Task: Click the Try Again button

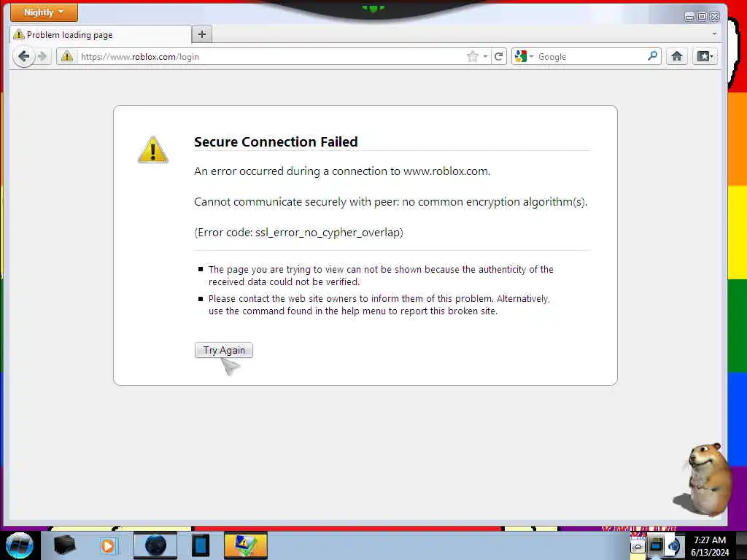Action: pos(223,350)
